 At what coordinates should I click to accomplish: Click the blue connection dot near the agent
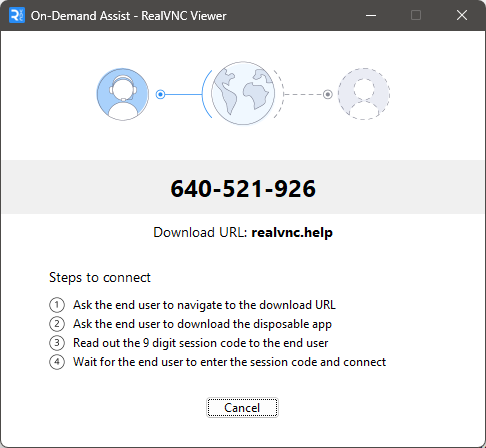160,94
